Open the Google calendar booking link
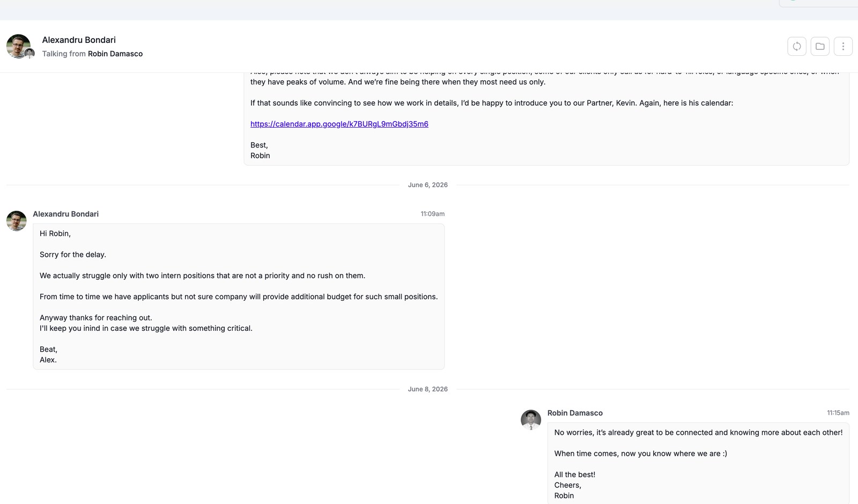 (339, 124)
